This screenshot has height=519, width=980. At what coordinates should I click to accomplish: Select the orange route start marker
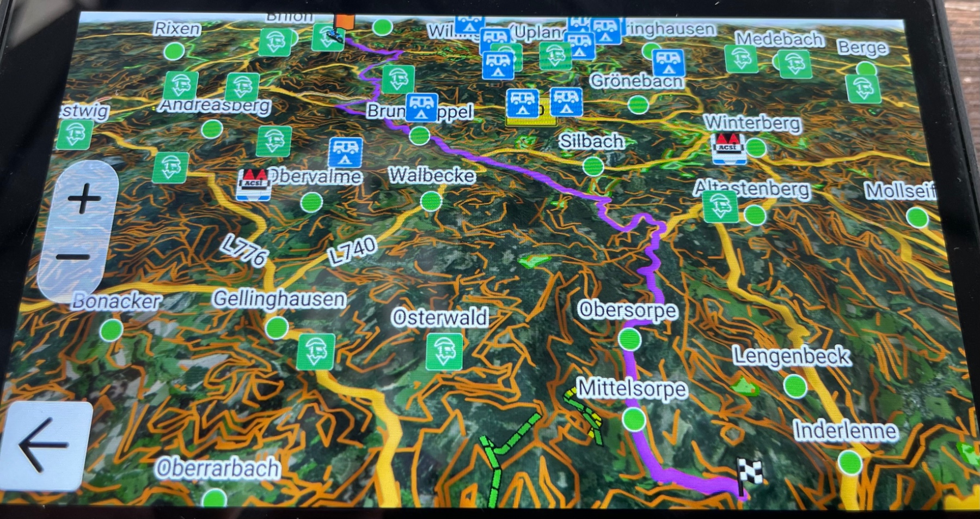click(x=344, y=21)
